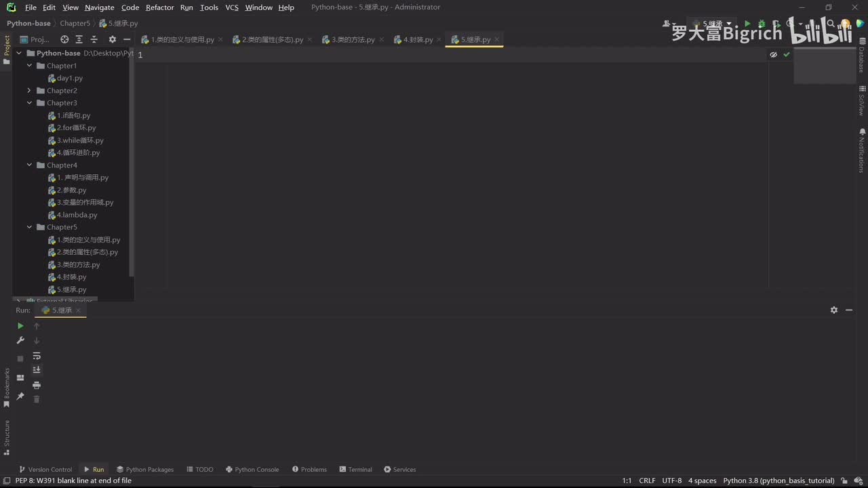Pin the Run tab with pushpin
868x488 pixels.
[20, 396]
